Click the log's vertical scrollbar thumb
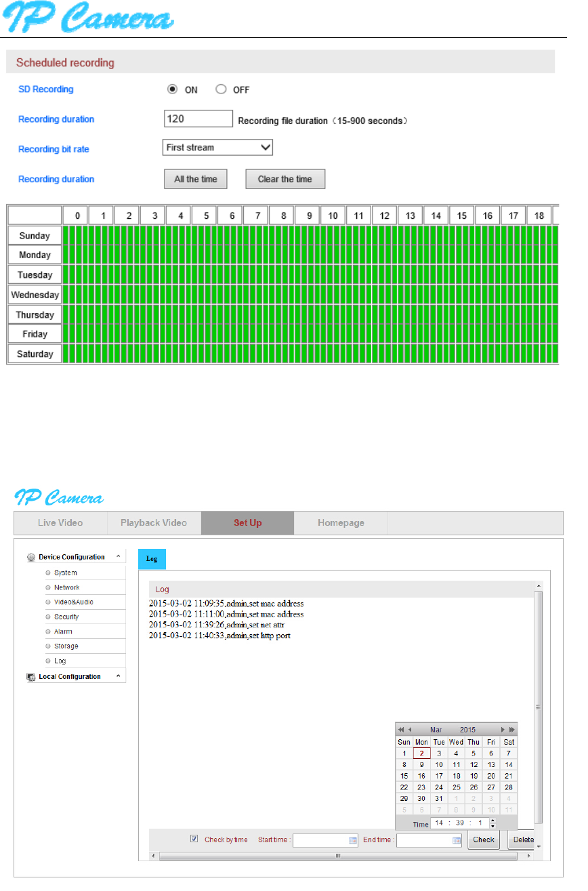Screen dimensions: 588x891 click(539, 707)
